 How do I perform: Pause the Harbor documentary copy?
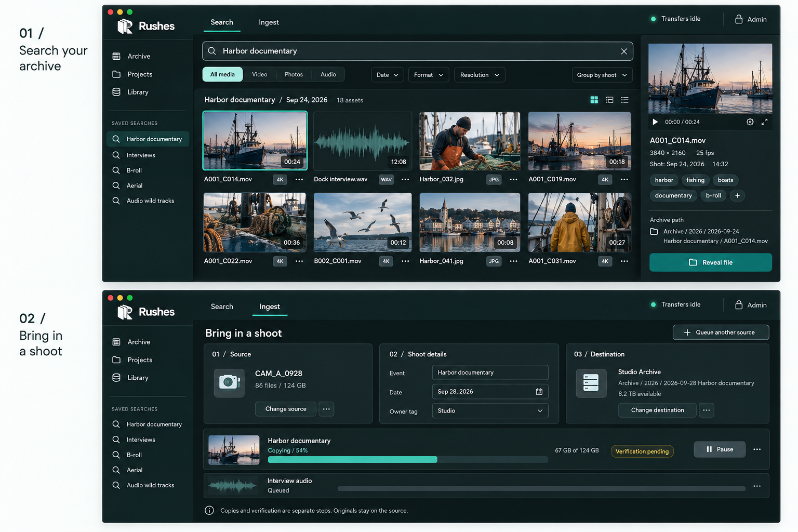click(x=720, y=449)
